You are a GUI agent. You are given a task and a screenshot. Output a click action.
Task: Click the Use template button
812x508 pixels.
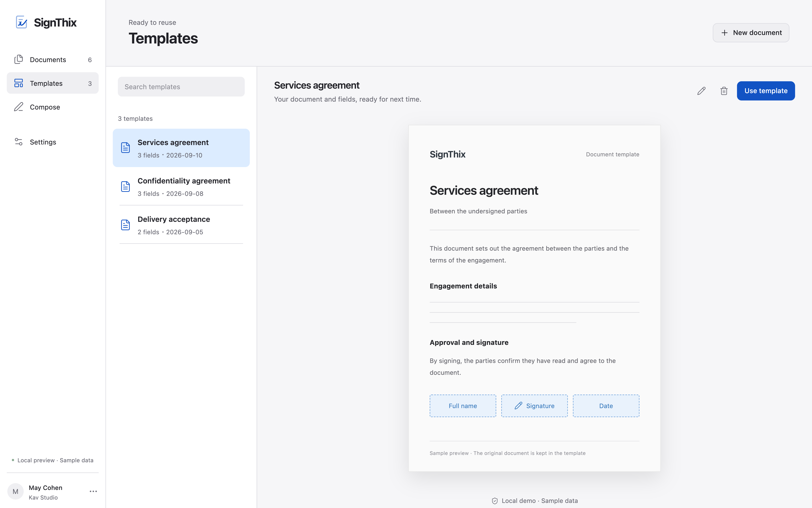point(766,91)
